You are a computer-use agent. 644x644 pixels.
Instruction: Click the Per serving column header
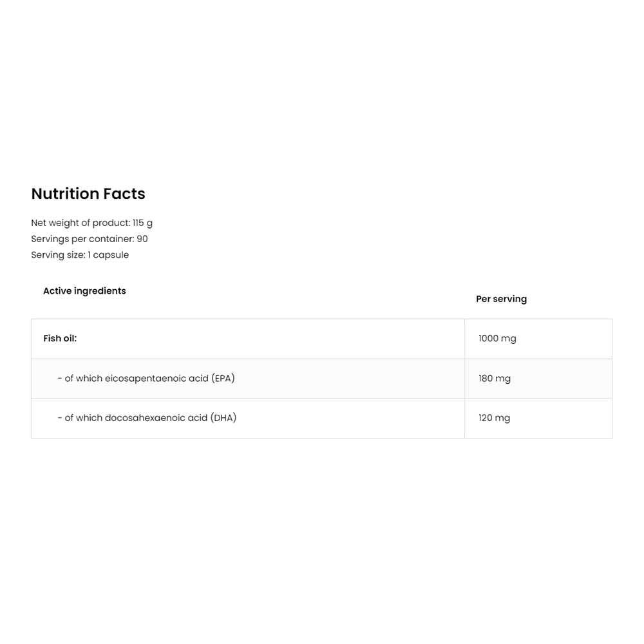pyautogui.click(x=501, y=299)
